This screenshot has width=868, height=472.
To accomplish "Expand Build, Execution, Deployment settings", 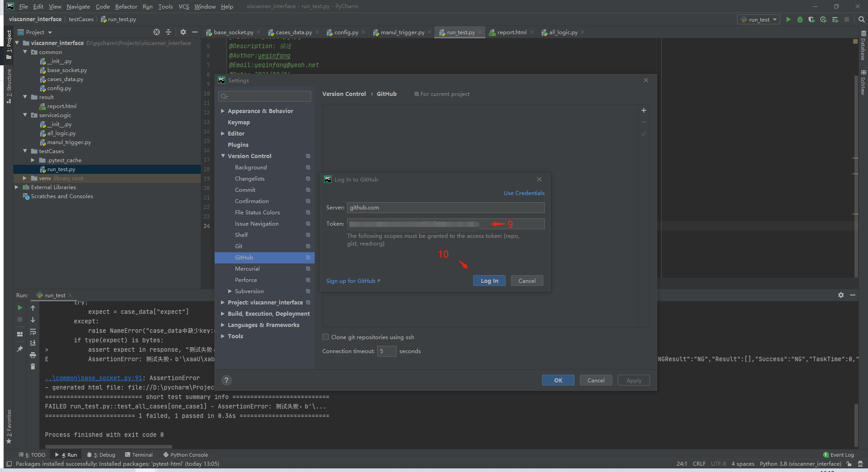I will [x=222, y=313].
